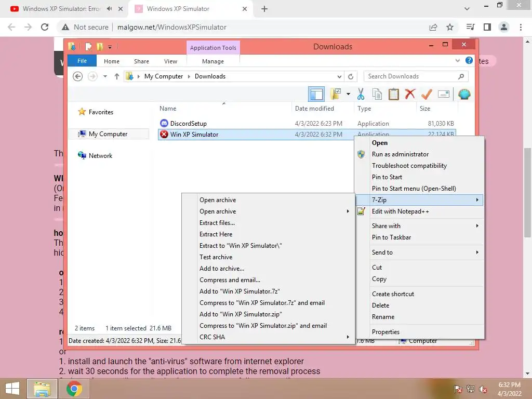Refresh the Downloads folder view
The width and height of the screenshot is (532, 399).
[x=351, y=76]
